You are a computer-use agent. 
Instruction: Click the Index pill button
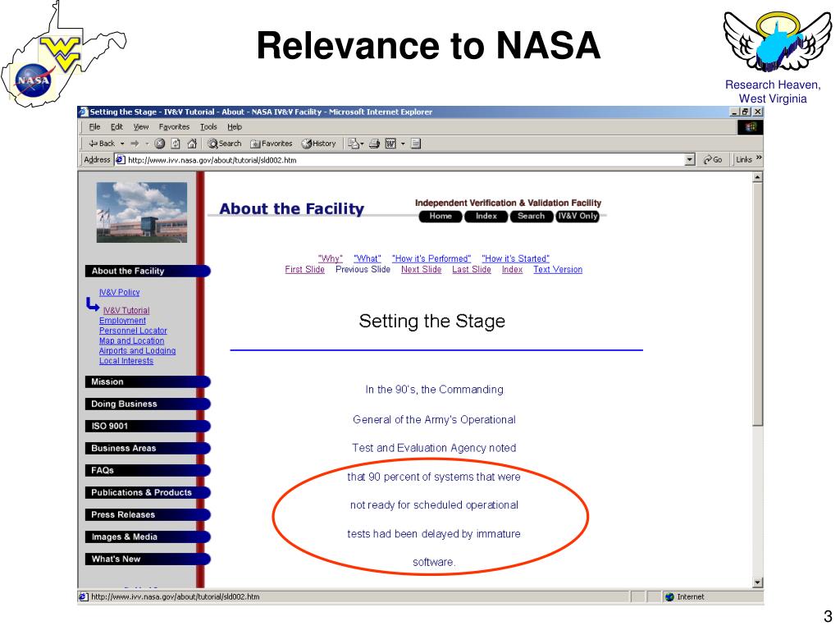coord(486,217)
